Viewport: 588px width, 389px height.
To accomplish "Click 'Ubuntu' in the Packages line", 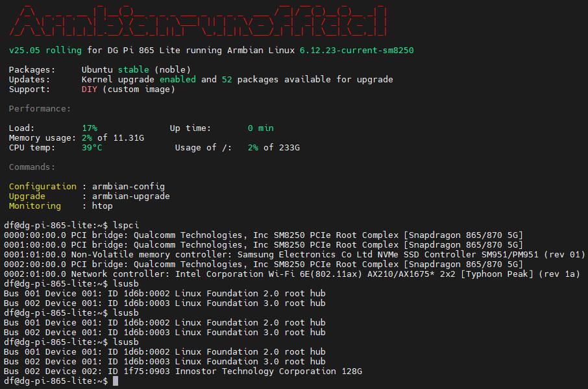I will [x=97, y=70].
